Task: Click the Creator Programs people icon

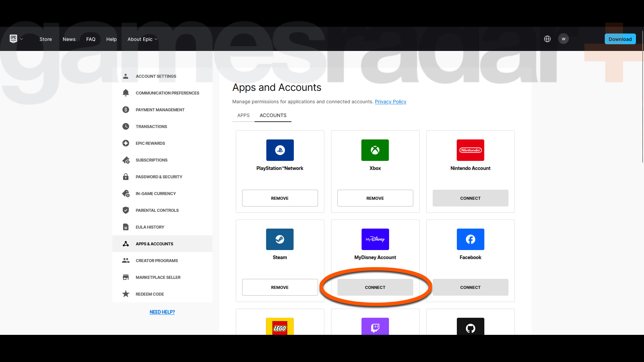Action: pos(126,260)
